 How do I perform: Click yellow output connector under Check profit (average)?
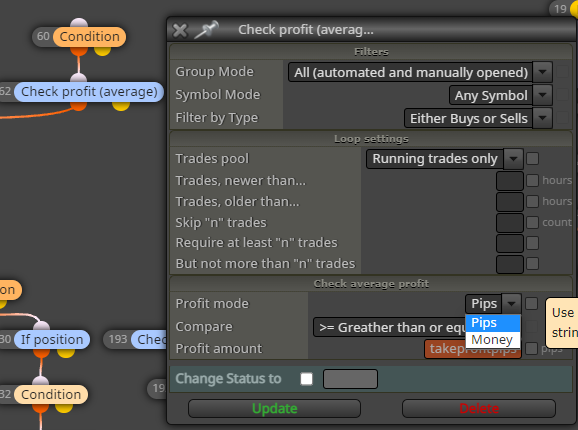tap(121, 106)
